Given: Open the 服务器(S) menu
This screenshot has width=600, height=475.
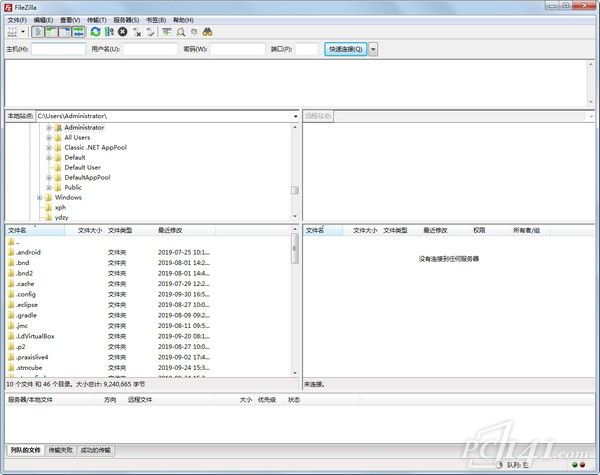Looking at the screenshot, I should [126, 20].
